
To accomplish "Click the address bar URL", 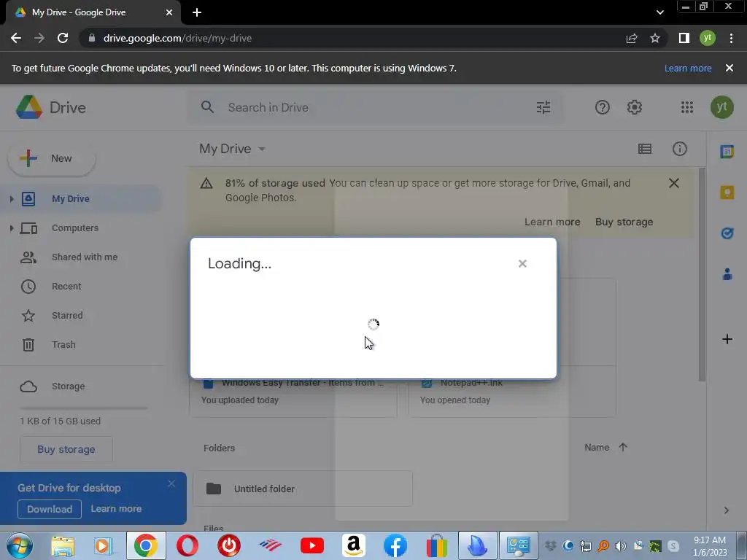I will pyautogui.click(x=177, y=38).
